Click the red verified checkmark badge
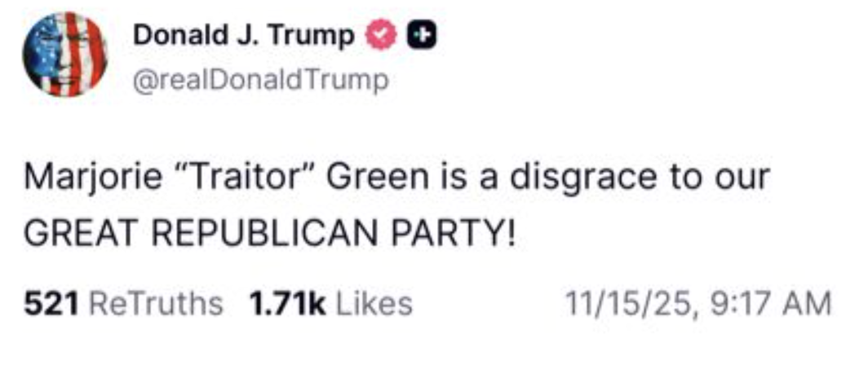Screen dimensions: 868x365 pos(380,37)
